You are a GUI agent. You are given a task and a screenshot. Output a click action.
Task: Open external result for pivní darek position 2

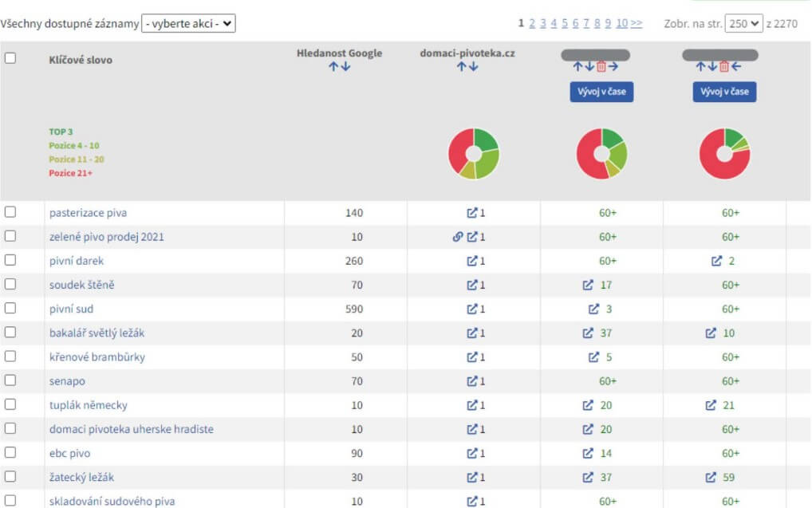716,261
